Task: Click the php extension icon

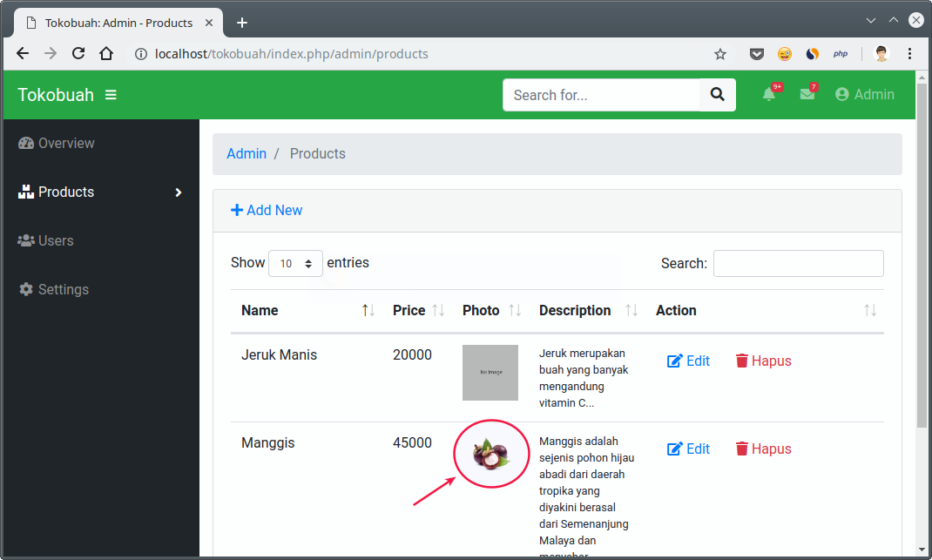Action: (x=841, y=54)
